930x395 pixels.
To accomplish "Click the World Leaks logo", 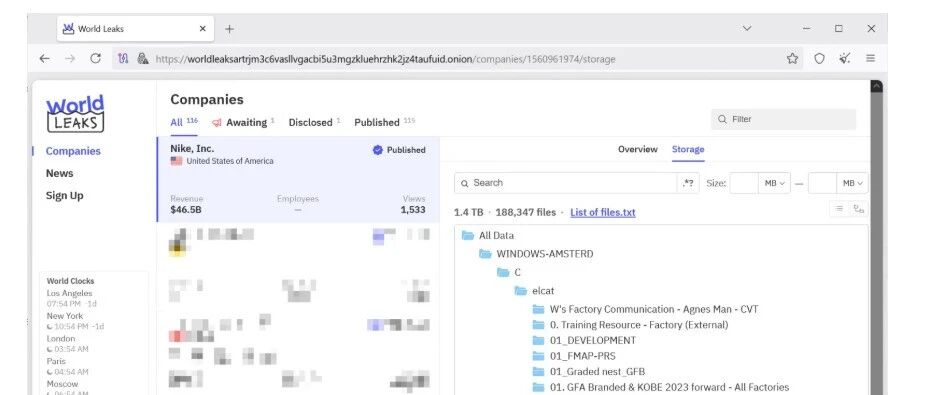I will tap(75, 113).
